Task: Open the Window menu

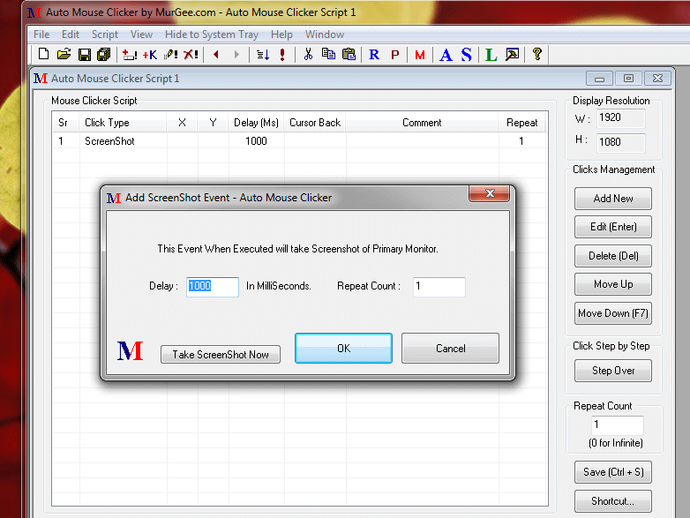Action: 325,34
